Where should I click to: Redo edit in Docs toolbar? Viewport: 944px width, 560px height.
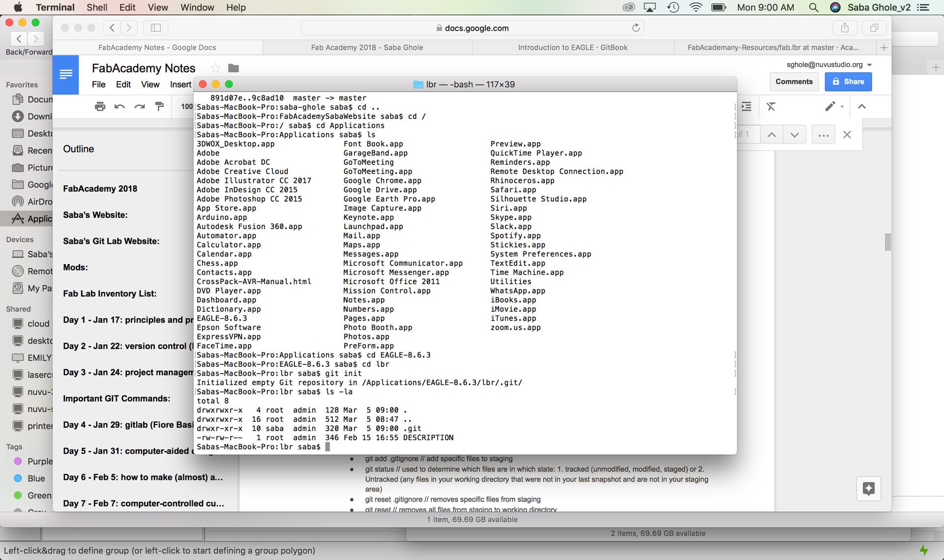coord(140,106)
